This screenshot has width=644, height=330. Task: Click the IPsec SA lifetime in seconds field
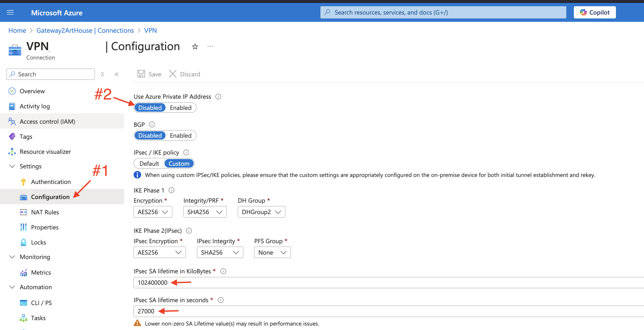[389, 311]
